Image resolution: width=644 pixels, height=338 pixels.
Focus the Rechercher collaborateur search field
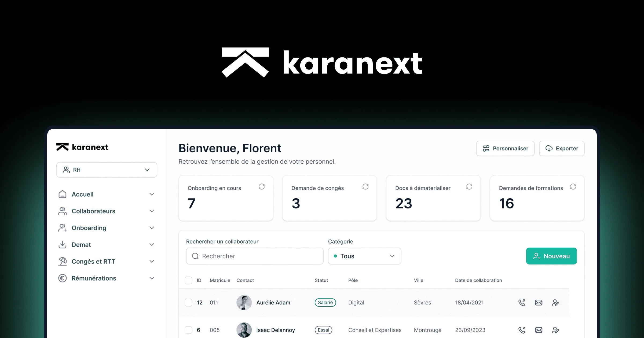255,256
